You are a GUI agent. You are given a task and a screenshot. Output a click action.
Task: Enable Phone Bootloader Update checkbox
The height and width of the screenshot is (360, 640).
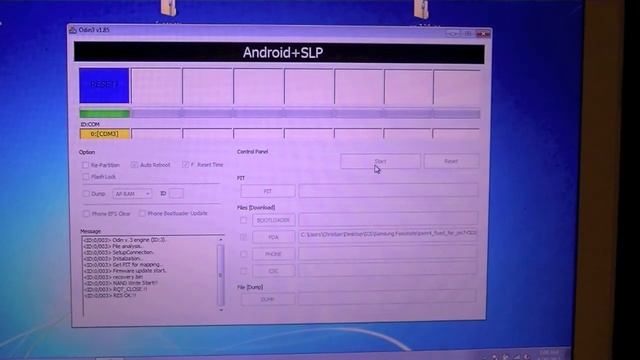pos(142,213)
